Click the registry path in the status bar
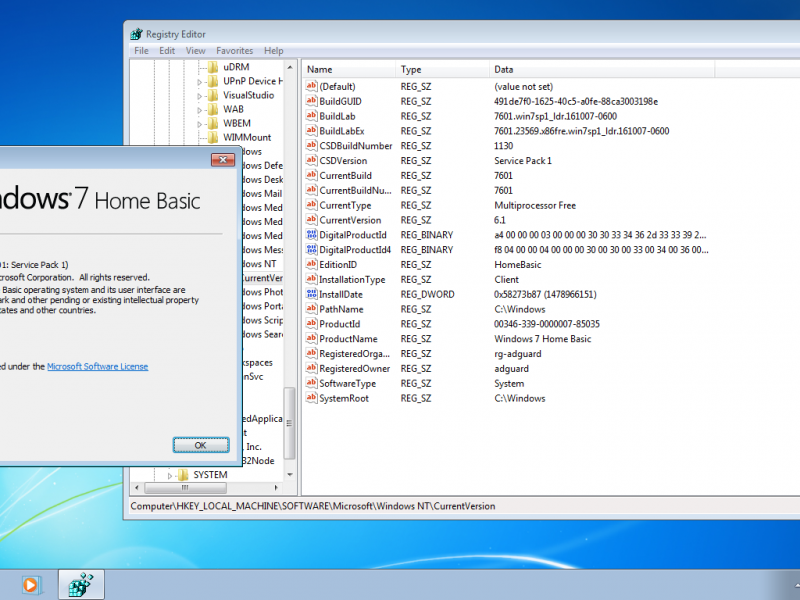 pyautogui.click(x=313, y=506)
